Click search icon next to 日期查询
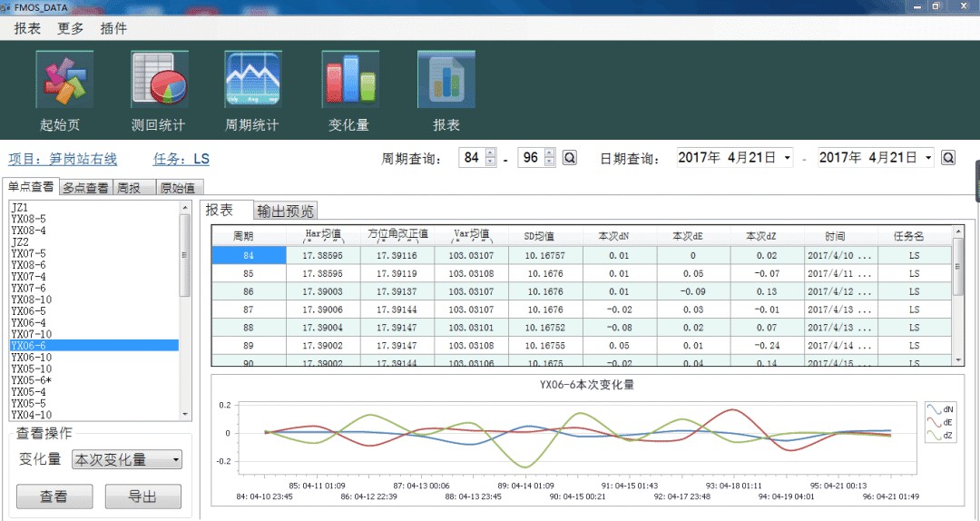This screenshot has height=521, width=980. coord(948,158)
